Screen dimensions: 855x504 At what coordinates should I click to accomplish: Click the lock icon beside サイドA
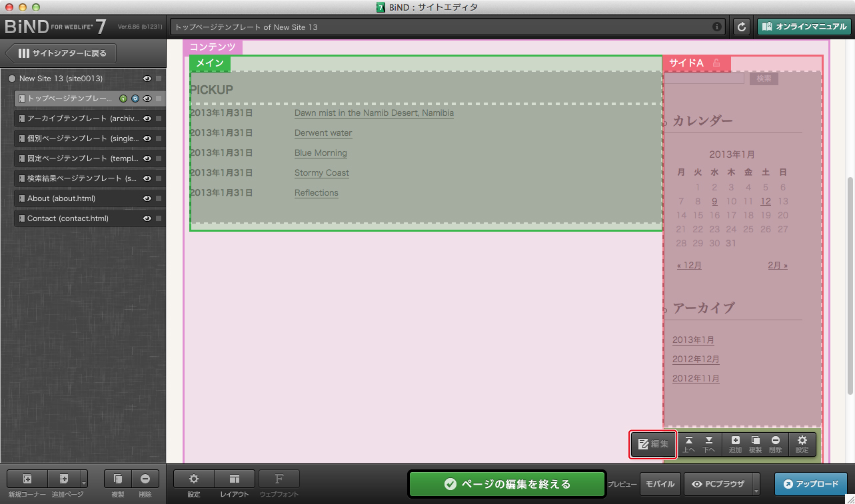[x=716, y=63]
